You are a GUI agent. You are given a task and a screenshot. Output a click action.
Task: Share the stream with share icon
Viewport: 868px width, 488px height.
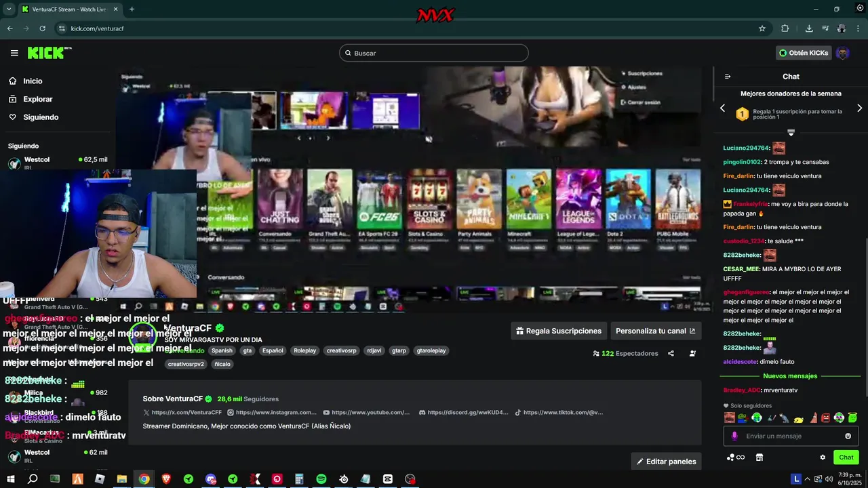[671, 353]
